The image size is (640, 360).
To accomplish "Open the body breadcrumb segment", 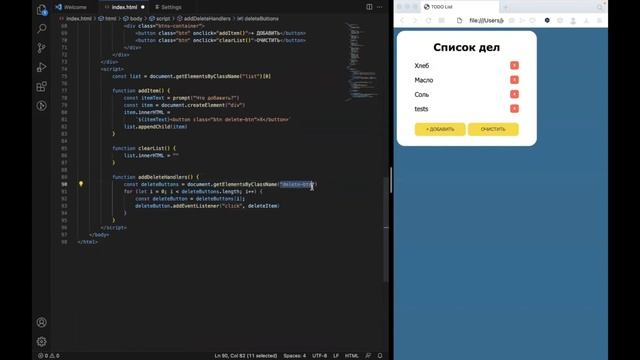I will (133, 19).
